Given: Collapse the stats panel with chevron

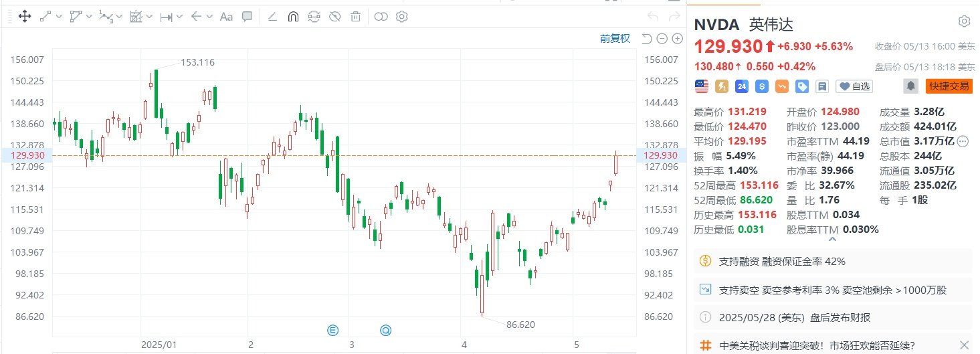Looking at the screenshot, I should click(x=832, y=239).
